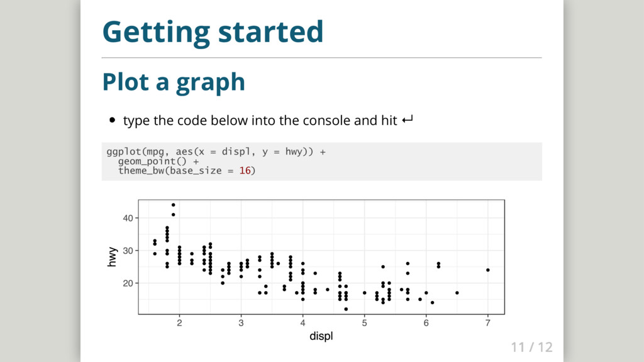
Task: Click the x-axis tick label 7
Action: click(487, 323)
